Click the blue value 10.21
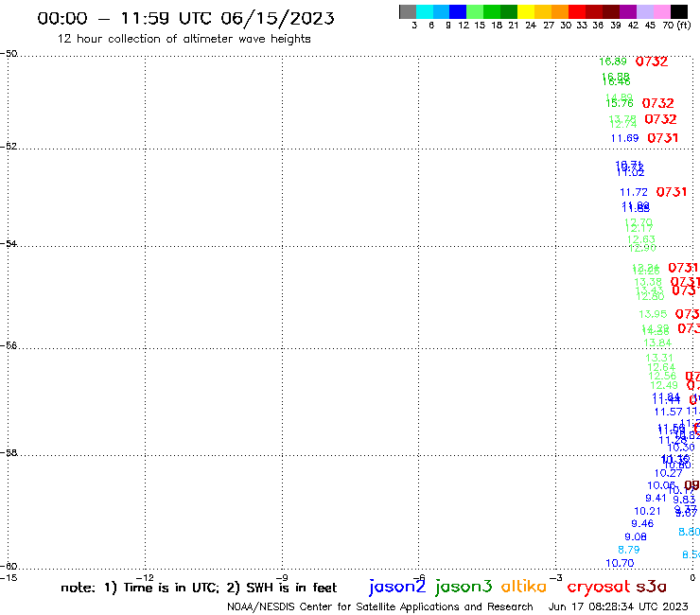 pyautogui.click(x=647, y=511)
